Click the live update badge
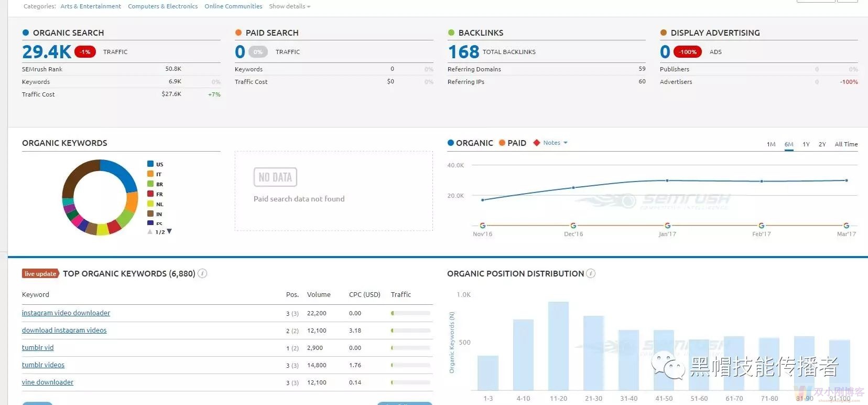868x405 pixels. pos(40,273)
